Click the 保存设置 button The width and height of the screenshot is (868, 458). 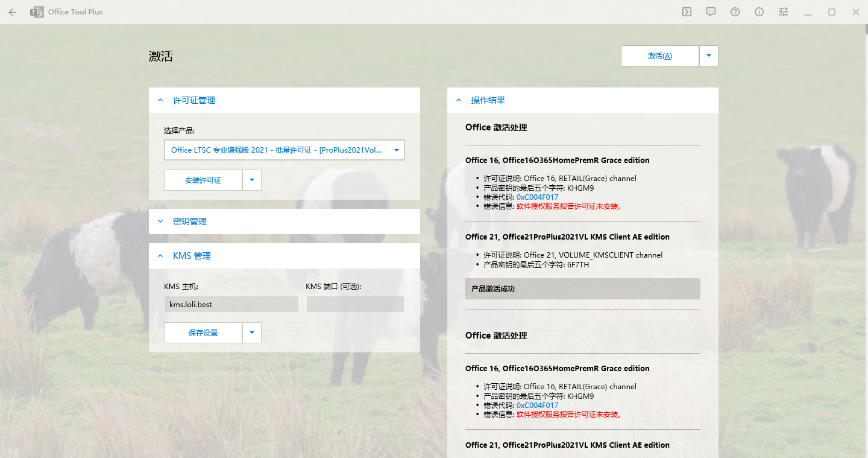click(203, 332)
